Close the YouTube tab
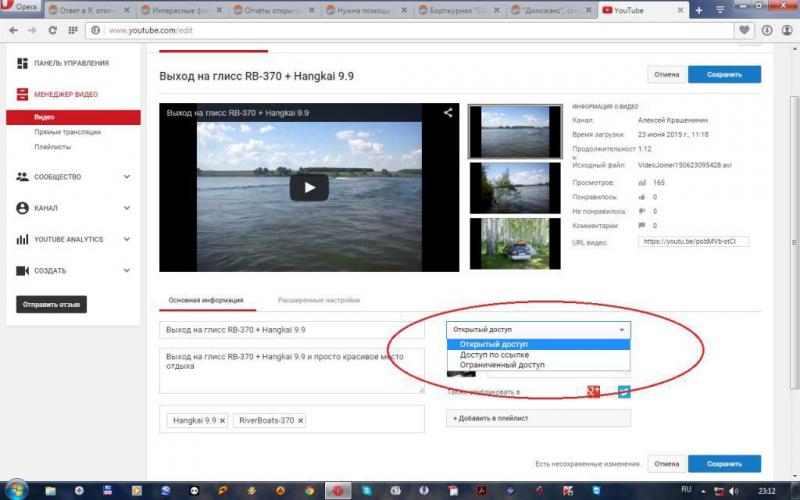 click(x=680, y=10)
